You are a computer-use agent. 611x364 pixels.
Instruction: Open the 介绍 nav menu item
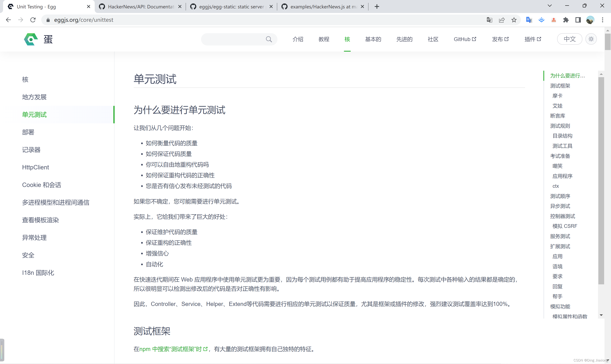pos(298,39)
